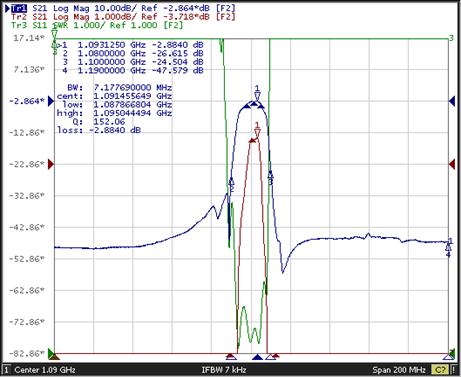The width and height of the screenshot is (461, 377).
Task: Click the blue reference arrow at -2.864 dB
Action: (x=51, y=101)
